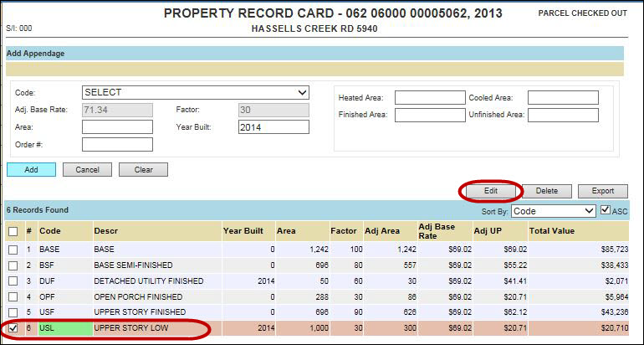The width and height of the screenshot is (644, 345).
Task: Clear the appendage form fields
Action: 143,170
